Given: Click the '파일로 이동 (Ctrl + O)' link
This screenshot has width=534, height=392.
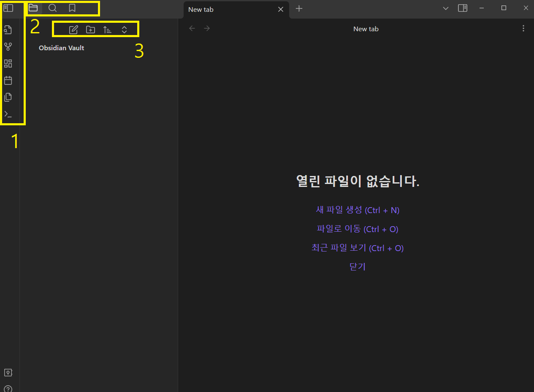Looking at the screenshot, I should 358,229.
